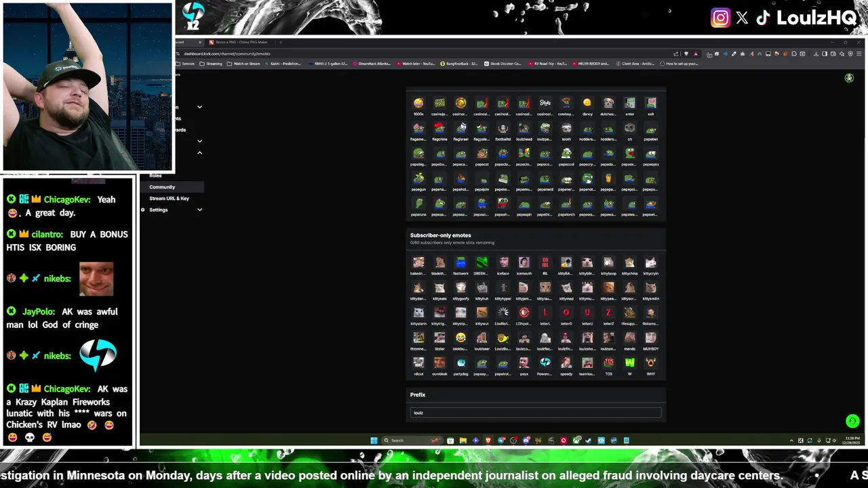Select the speedy emote

tap(566, 363)
